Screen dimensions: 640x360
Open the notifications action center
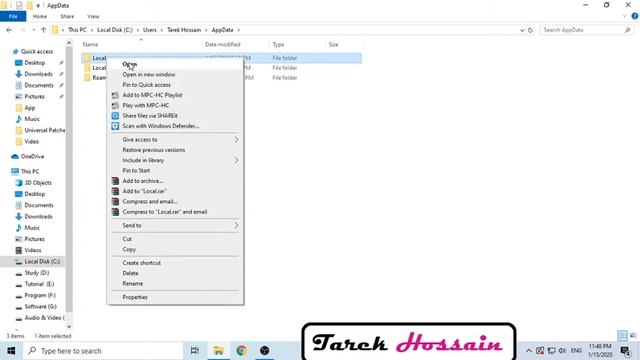(x=626, y=351)
